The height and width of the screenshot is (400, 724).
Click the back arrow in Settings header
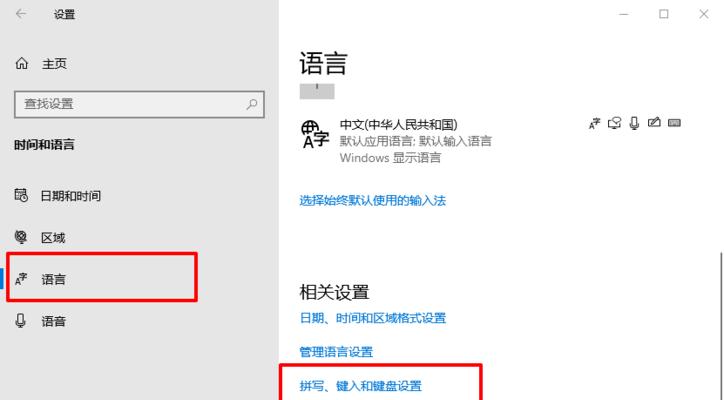point(21,14)
